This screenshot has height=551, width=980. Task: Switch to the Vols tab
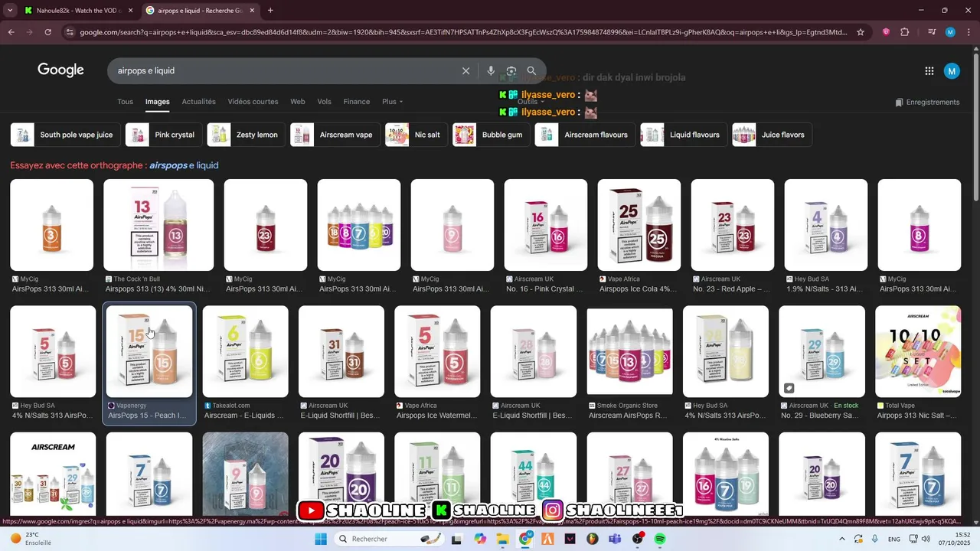(325, 102)
